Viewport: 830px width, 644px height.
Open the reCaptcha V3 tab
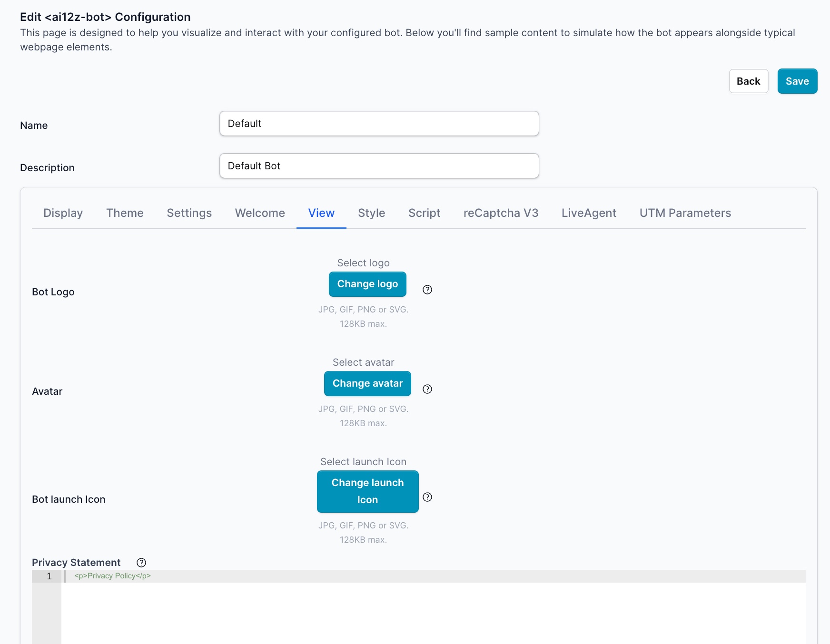501,213
